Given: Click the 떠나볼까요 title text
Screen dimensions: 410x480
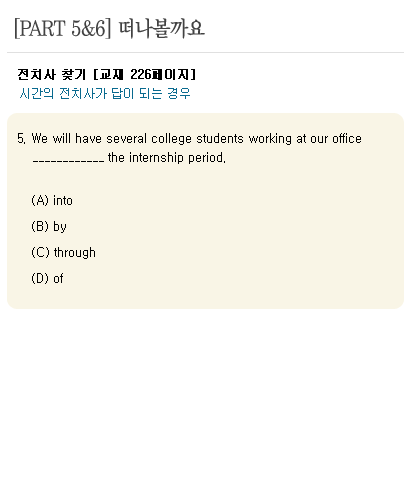Looking at the screenshot, I should pyautogui.click(x=161, y=28).
